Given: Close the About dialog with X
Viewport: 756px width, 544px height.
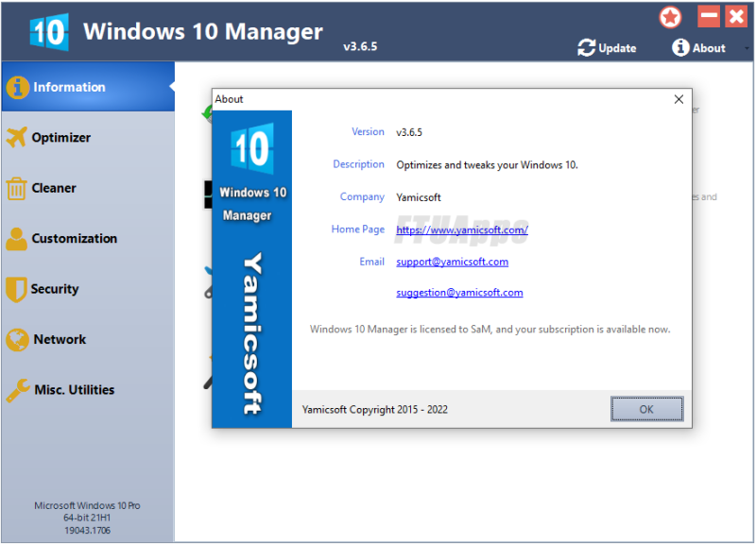Looking at the screenshot, I should 679,99.
